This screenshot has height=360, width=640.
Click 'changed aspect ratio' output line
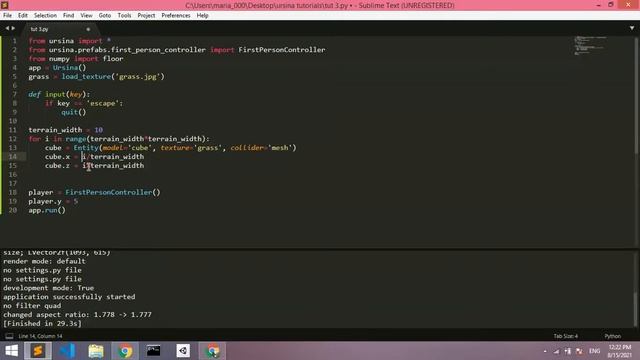[77, 315]
